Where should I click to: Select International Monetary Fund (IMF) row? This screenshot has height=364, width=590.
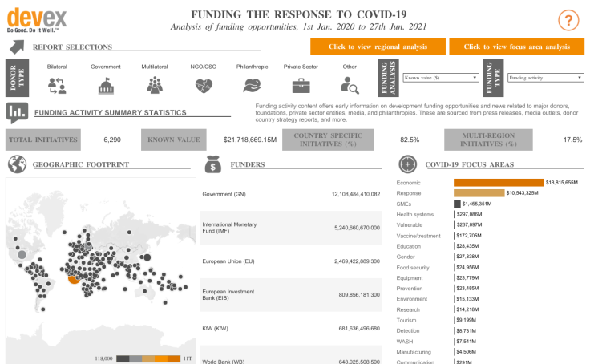coord(291,228)
